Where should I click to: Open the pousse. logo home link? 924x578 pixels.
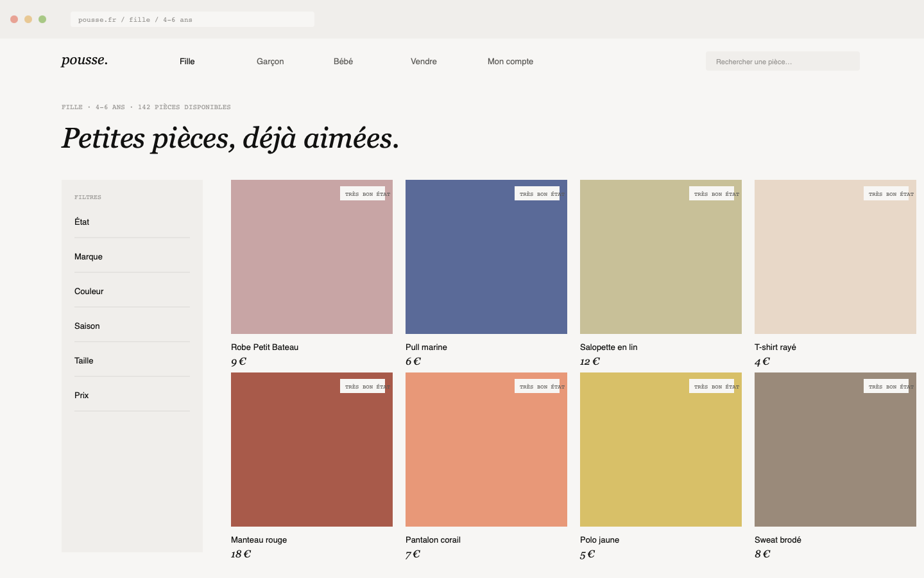pos(84,60)
